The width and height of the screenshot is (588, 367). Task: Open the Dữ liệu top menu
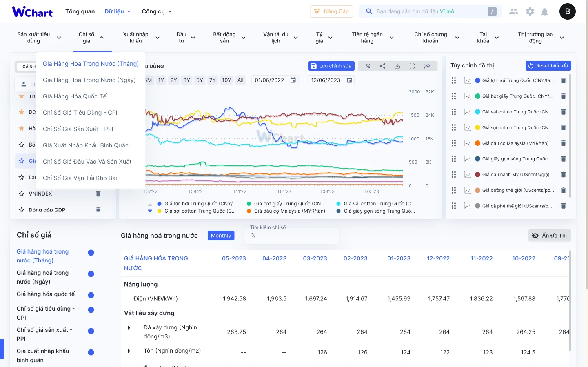118,11
